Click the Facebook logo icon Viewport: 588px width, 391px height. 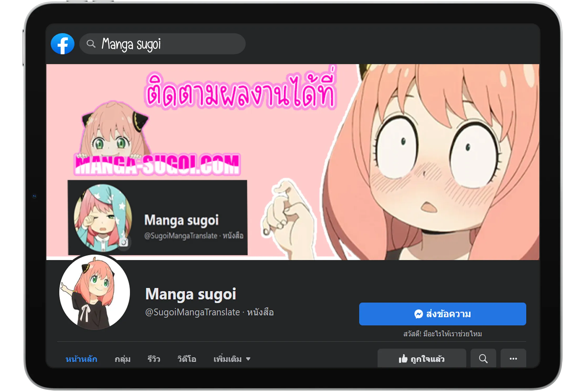click(x=62, y=44)
